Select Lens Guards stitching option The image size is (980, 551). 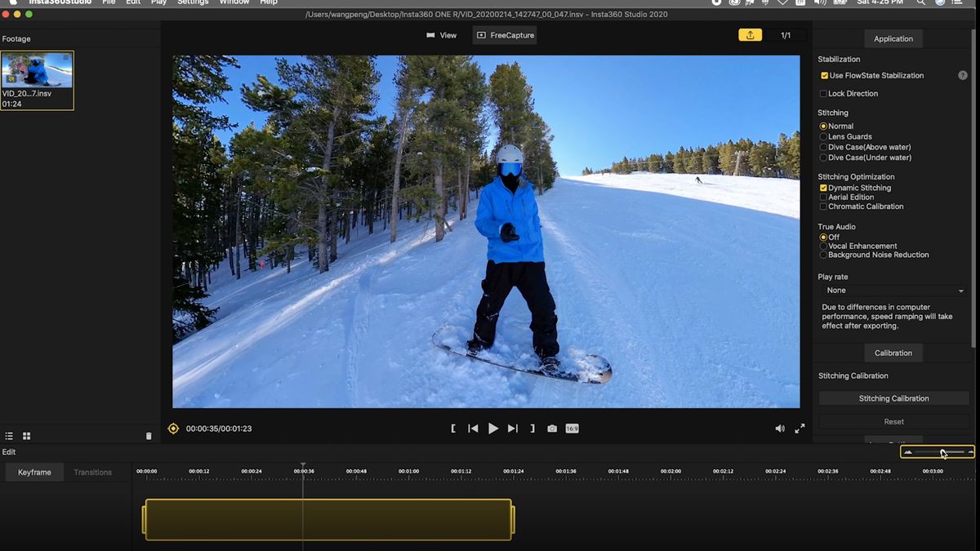point(823,137)
